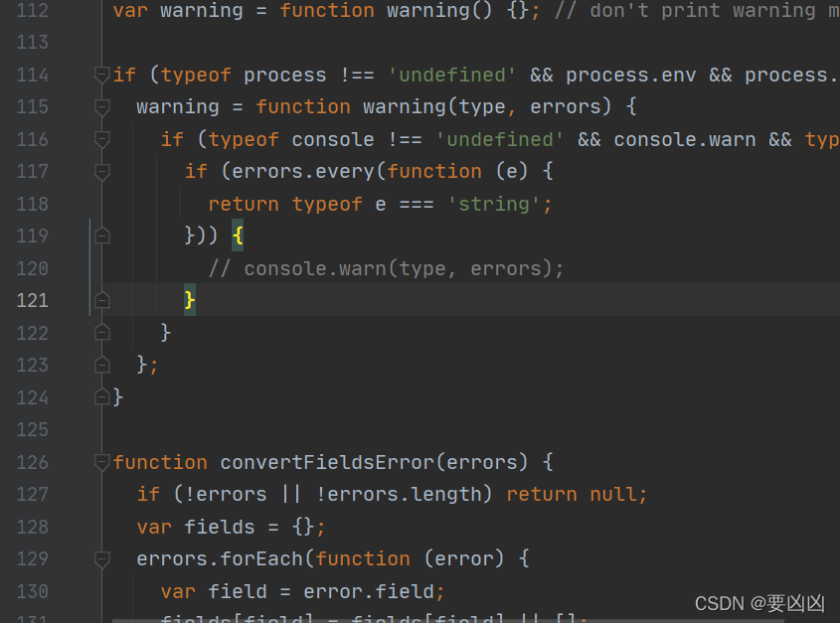Collapse the convertFieldsError function at line 126
Viewport: 840px width, 623px height.
click(x=100, y=462)
